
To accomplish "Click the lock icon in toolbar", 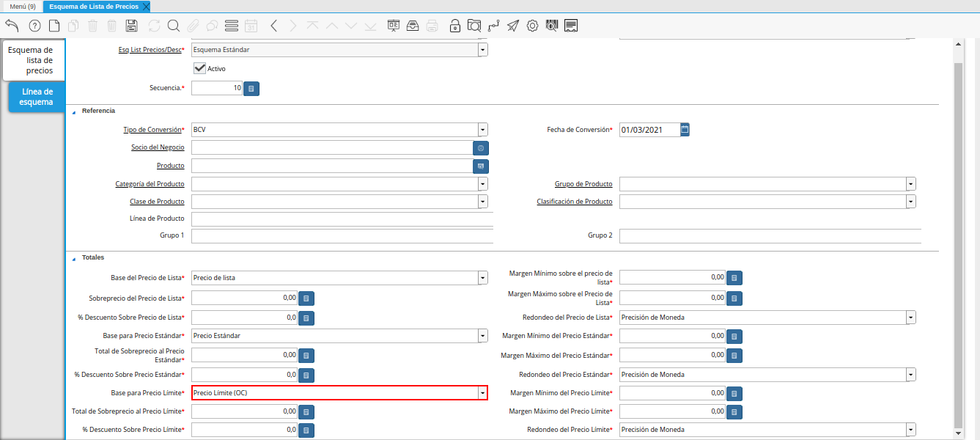I will [455, 26].
